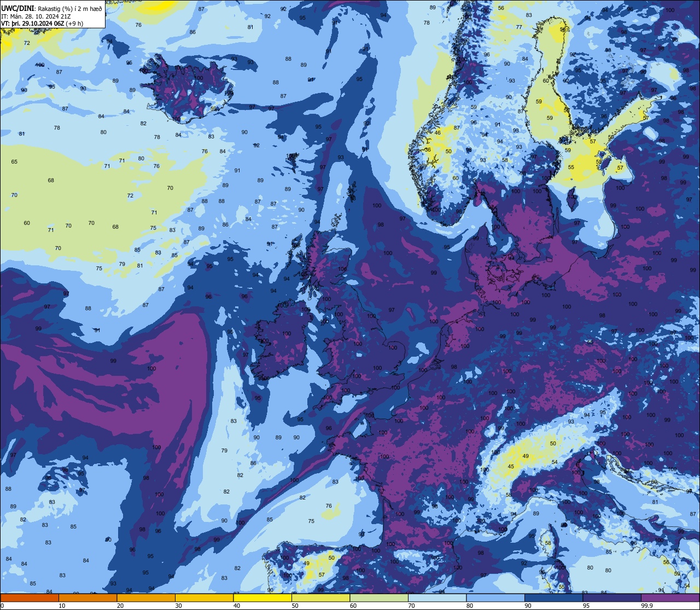Click the legend tick label 20
This screenshot has width=700, height=610.
(x=120, y=606)
